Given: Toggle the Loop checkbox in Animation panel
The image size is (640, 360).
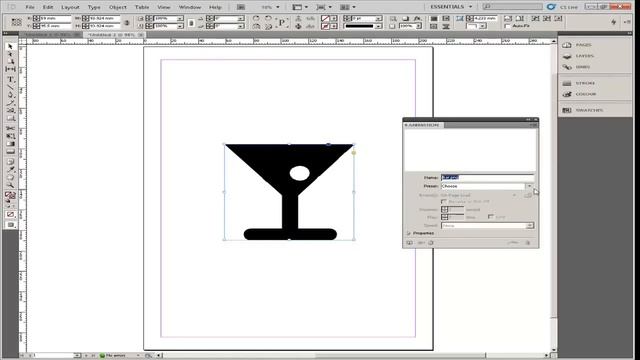Looking at the screenshot, I should 491,217.
